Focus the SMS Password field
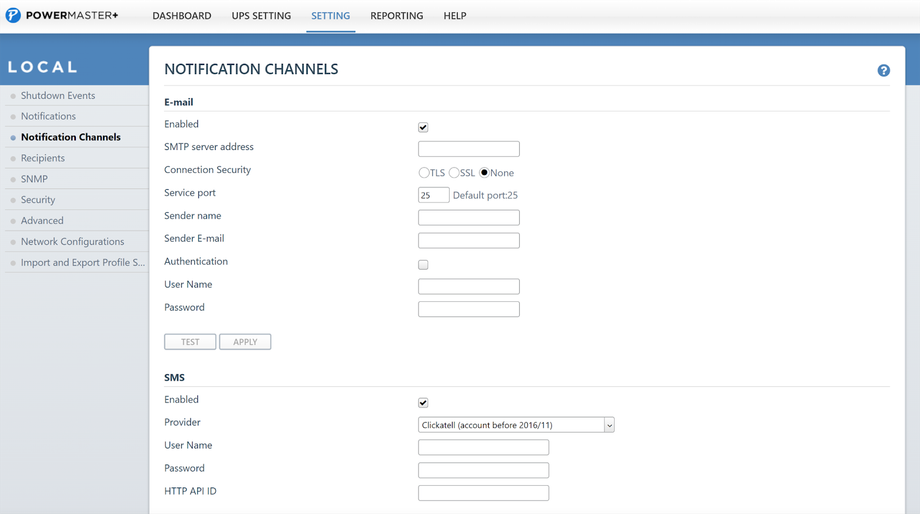This screenshot has width=920, height=514. click(483, 471)
